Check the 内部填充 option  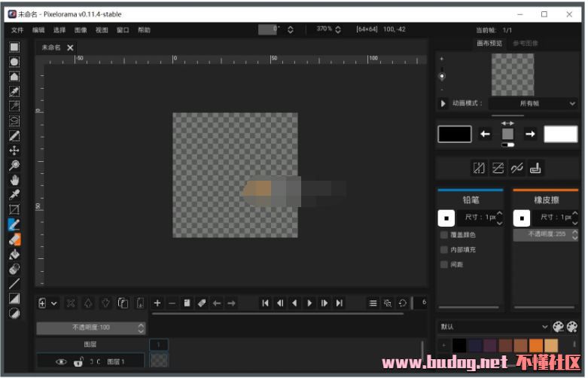(444, 249)
